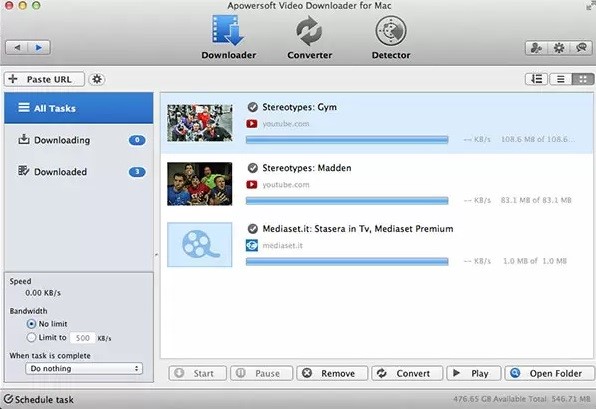Switch to the thumbnail grid view icon
The height and width of the screenshot is (409, 596).
point(583,79)
